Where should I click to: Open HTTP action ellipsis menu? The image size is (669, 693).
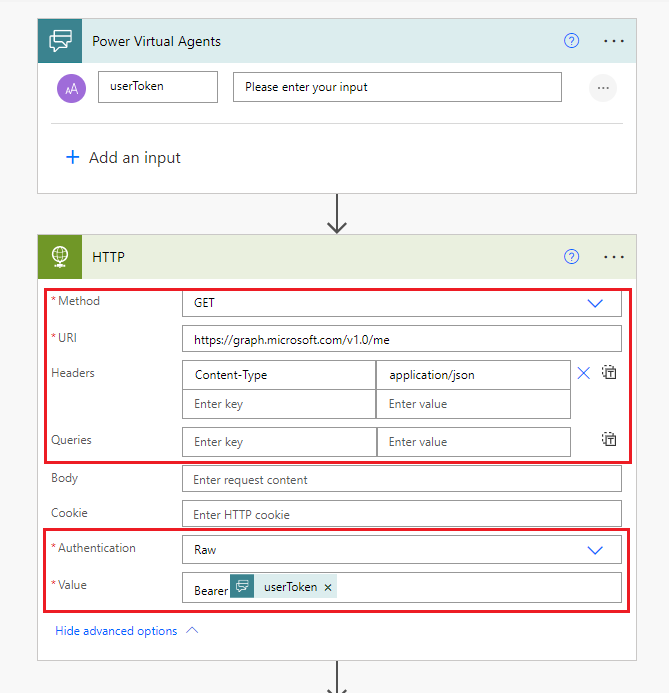tap(614, 257)
